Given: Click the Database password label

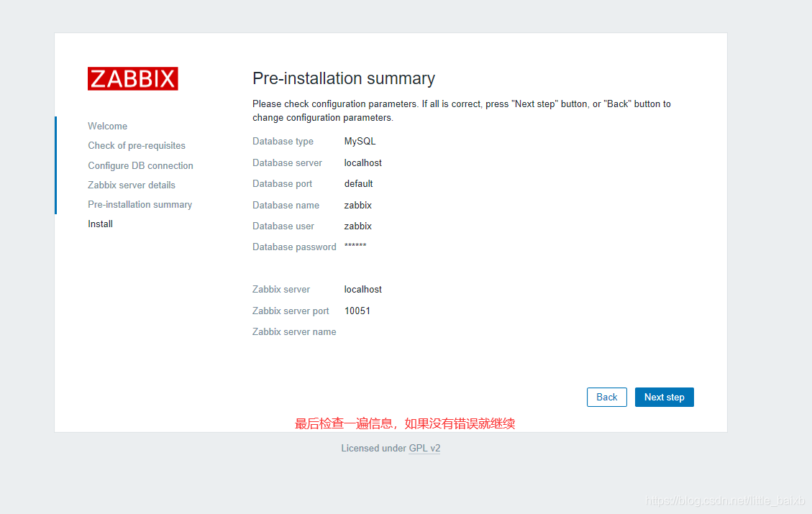Looking at the screenshot, I should (x=294, y=247).
